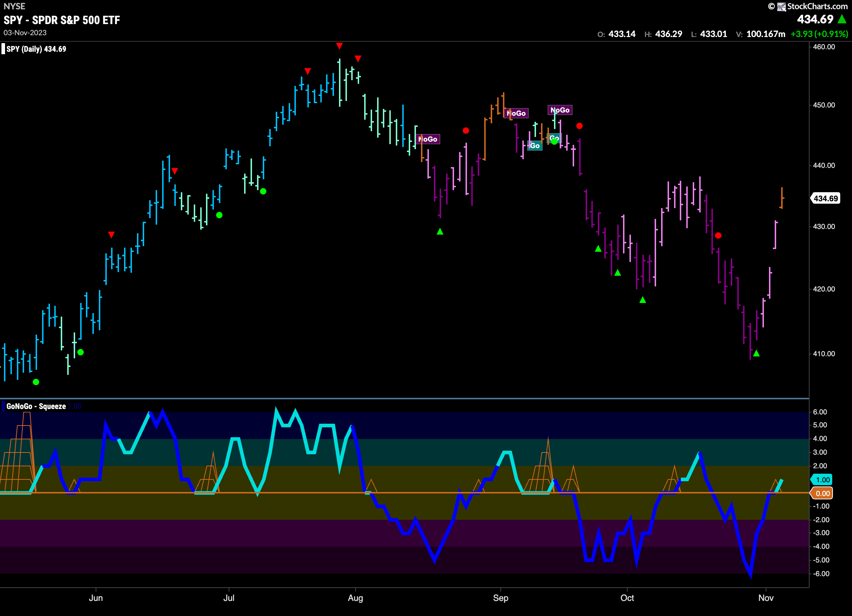The image size is (852, 616).
Task: Click the red down-triangle near 430 in early June
Action: point(111,234)
